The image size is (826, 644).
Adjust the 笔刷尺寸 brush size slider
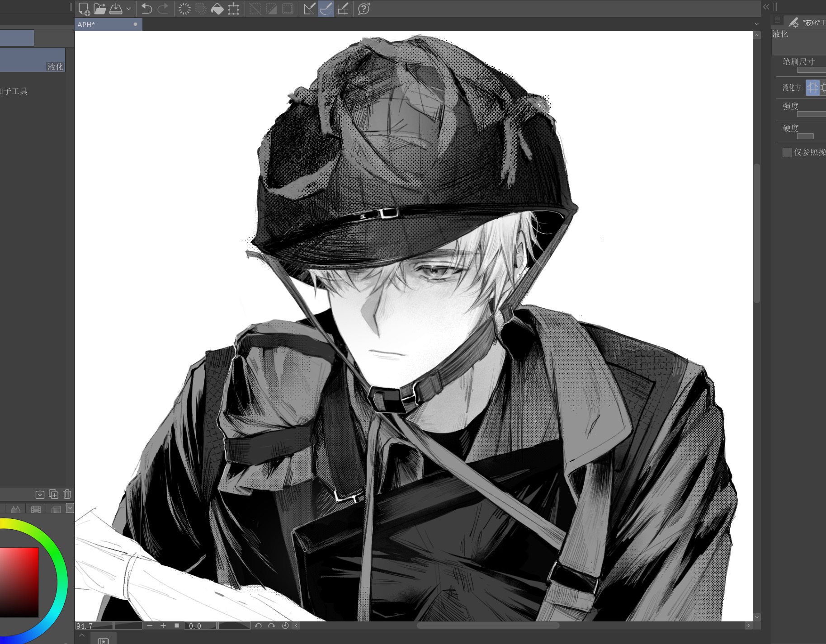click(811, 70)
